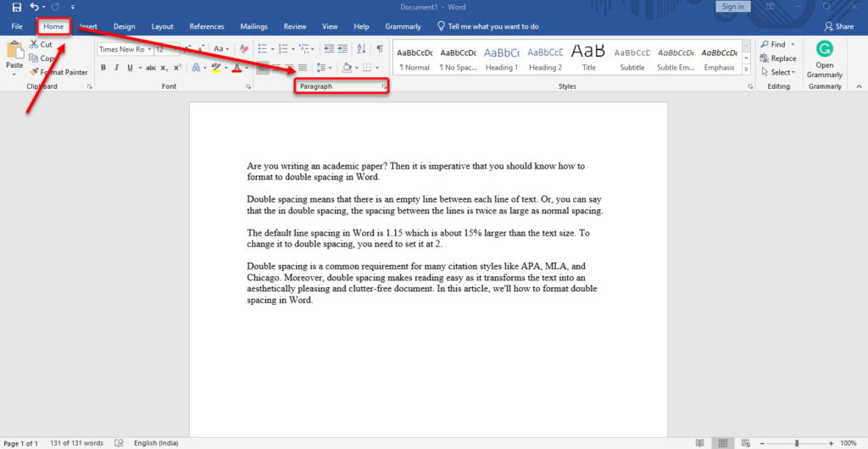
Task: Sort the selected text
Action: coord(361,49)
